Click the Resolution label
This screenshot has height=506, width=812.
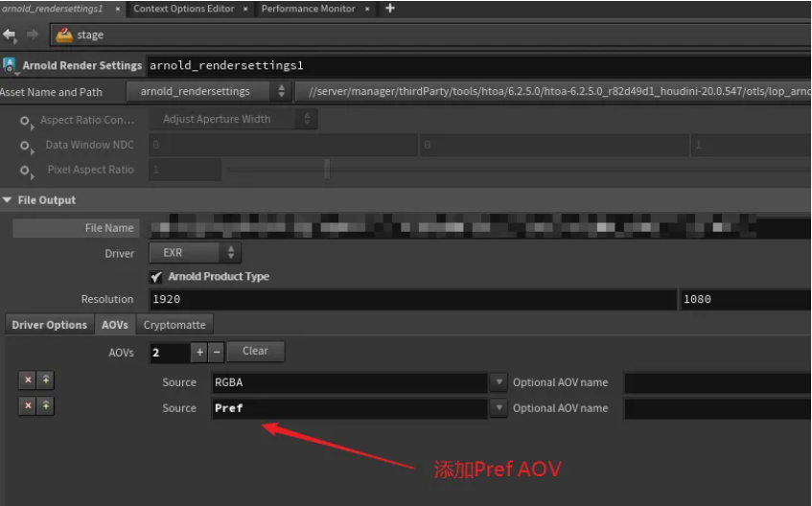[107, 299]
